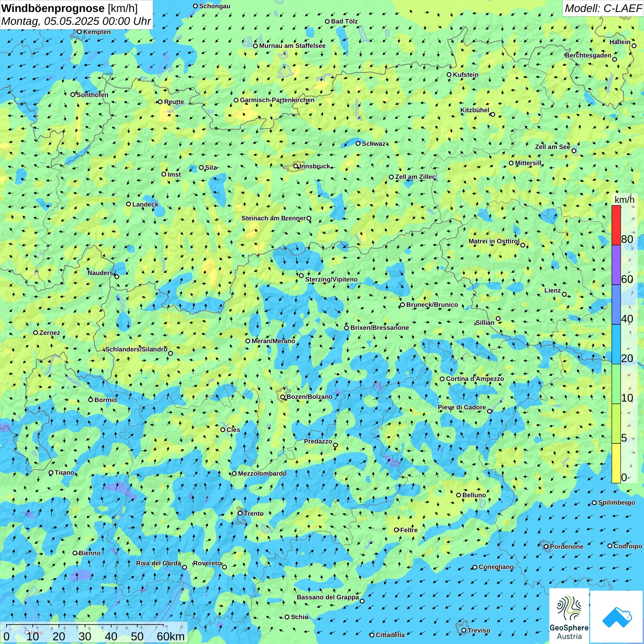Screen dimensions: 644x644
Task: Click the 'Bienno' label
Action: click(x=90, y=553)
